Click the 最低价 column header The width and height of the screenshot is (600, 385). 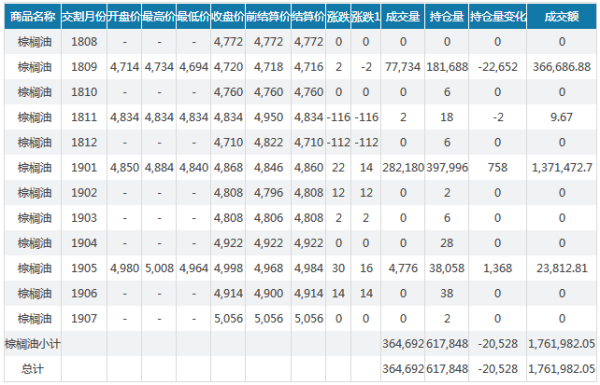[x=194, y=16]
